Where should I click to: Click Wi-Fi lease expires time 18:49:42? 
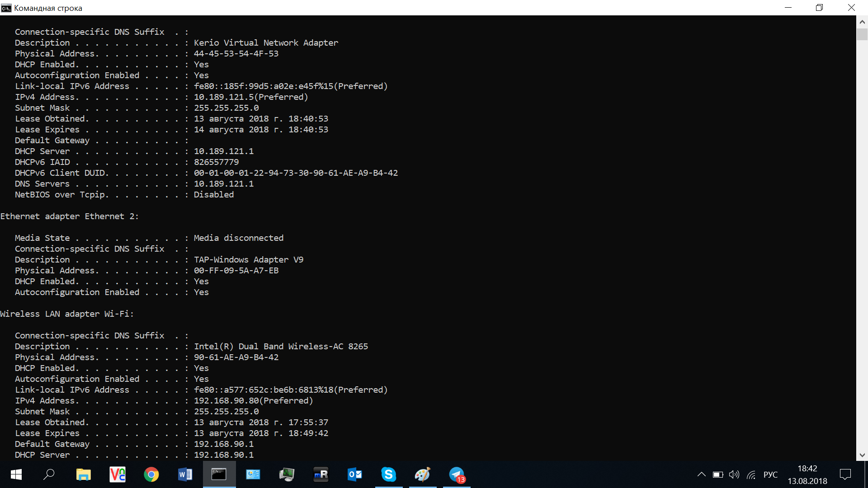tap(308, 433)
